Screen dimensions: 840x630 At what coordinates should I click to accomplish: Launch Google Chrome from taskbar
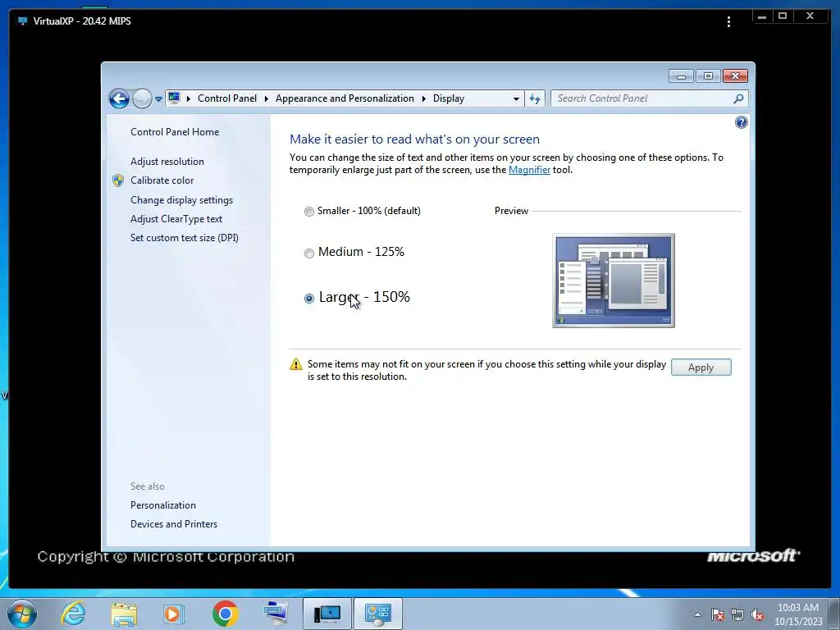coord(225,614)
